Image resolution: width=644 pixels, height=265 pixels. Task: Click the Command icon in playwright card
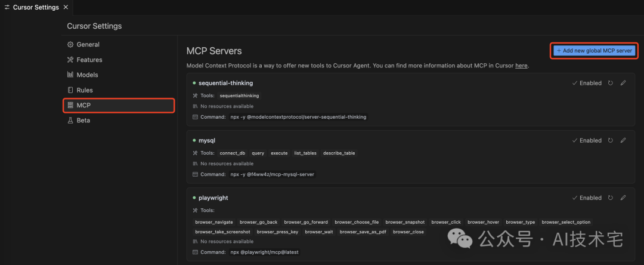pos(195,252)
